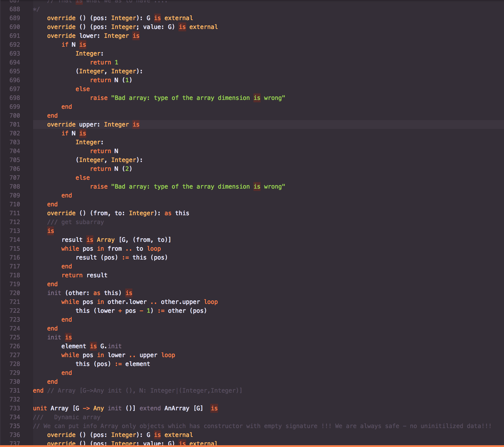The image size is (504, 447).
Task: Click 'return 1' on line 694
Action: click(104, 62)
